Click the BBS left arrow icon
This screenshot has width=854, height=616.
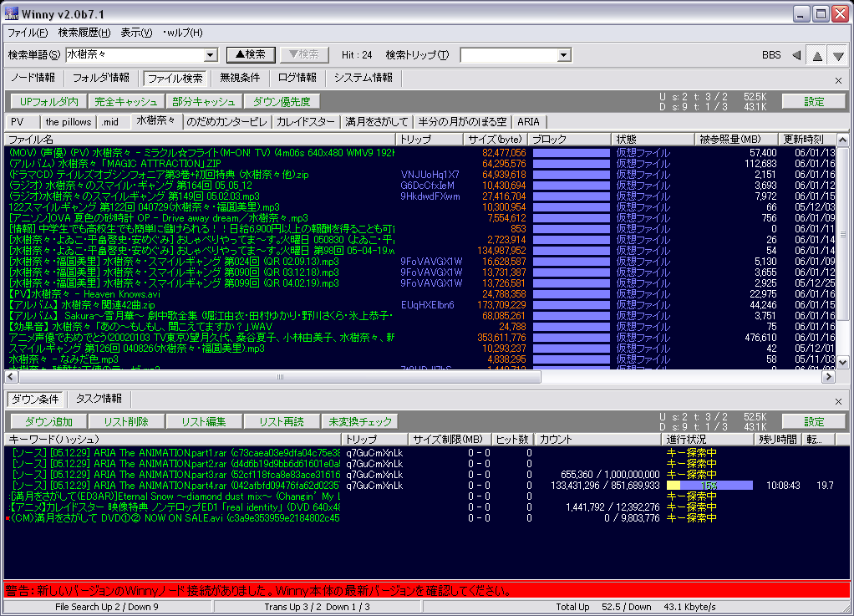796,55
